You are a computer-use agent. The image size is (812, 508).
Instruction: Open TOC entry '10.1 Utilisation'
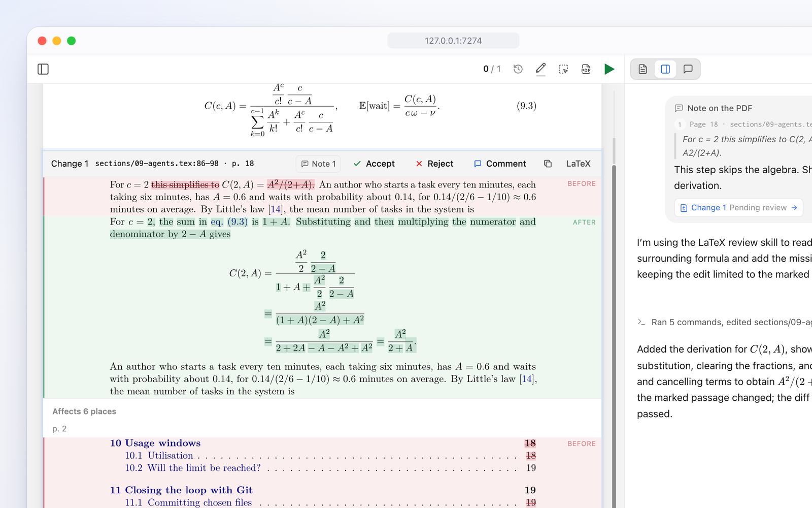tap(159, 456)
